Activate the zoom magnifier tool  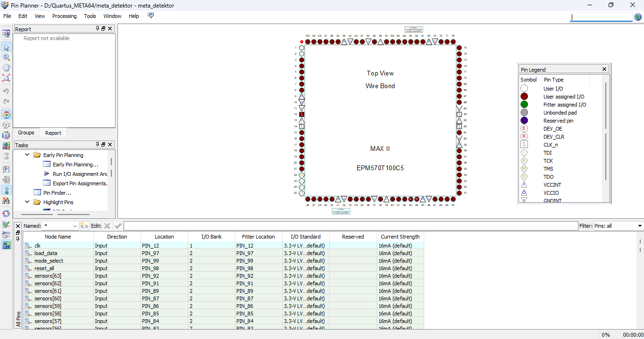click(6, 57)
